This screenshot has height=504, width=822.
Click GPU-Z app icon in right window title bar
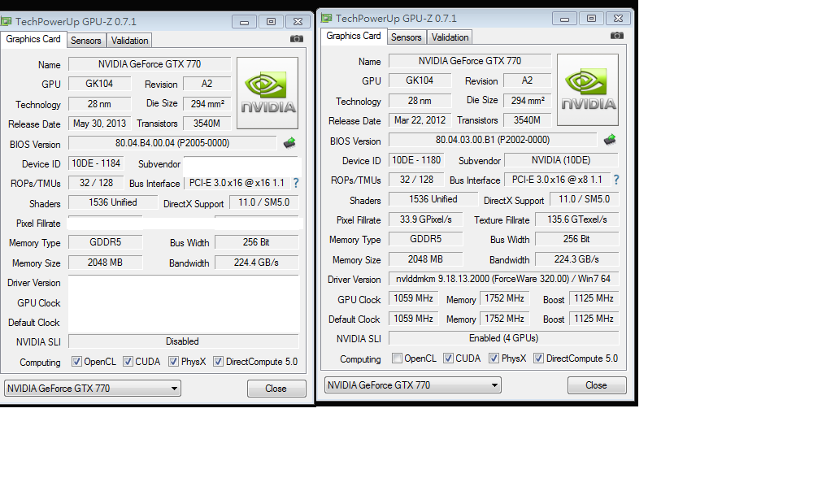click(327, 19)
